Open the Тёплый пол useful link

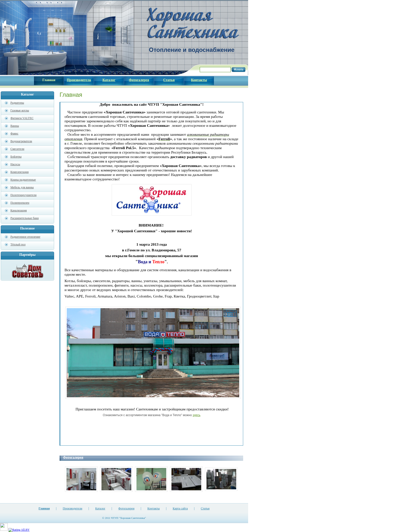18,245
